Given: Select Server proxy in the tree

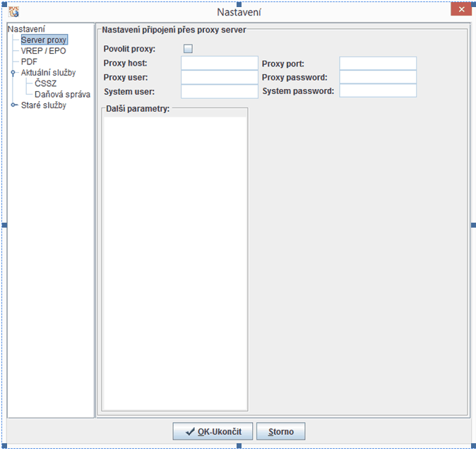Looking at the screenshot, I should 44,40.
